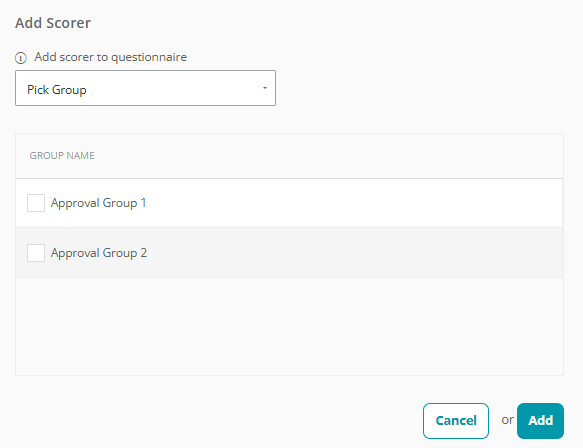The image size is (583, 448).
Task: Show tooltip from the circled "i" icon
Action: point(21,58)
